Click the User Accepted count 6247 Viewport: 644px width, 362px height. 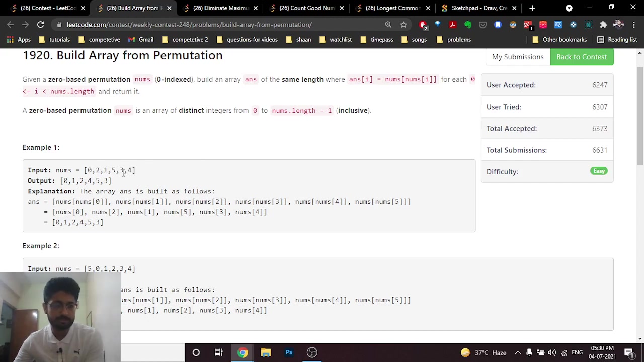pyautogui.click(x=600, y=85)
